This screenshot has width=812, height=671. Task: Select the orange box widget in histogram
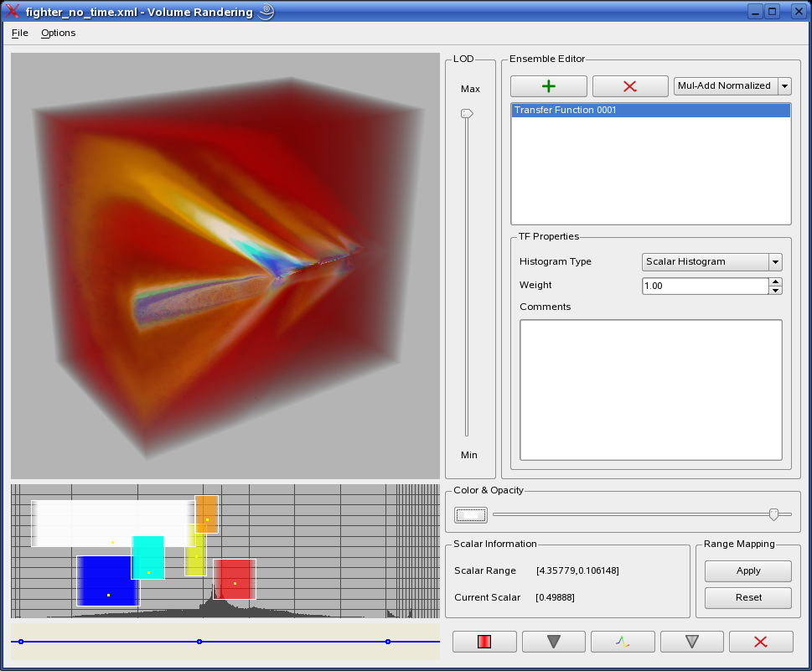tap(207, 514)
